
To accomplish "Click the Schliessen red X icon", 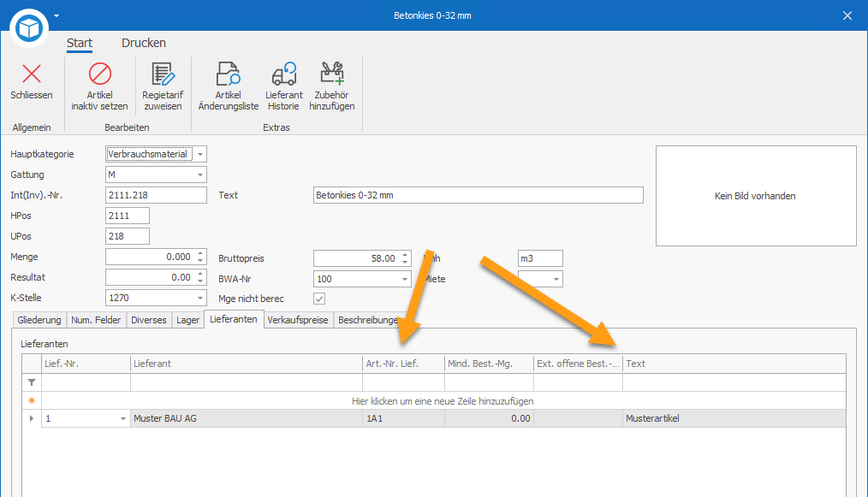I will pos(32,74).
